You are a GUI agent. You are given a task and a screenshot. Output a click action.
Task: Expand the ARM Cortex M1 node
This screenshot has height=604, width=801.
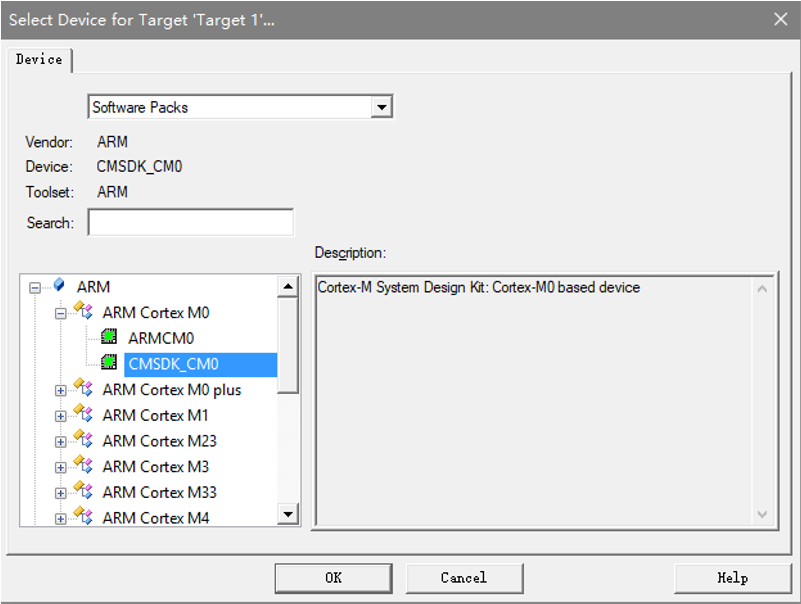point(60,416)
